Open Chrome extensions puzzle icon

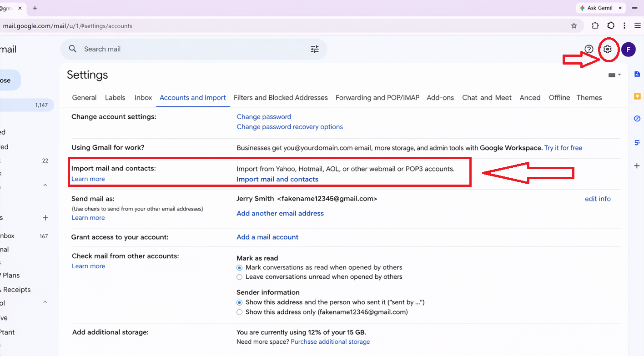click(595, 26)
